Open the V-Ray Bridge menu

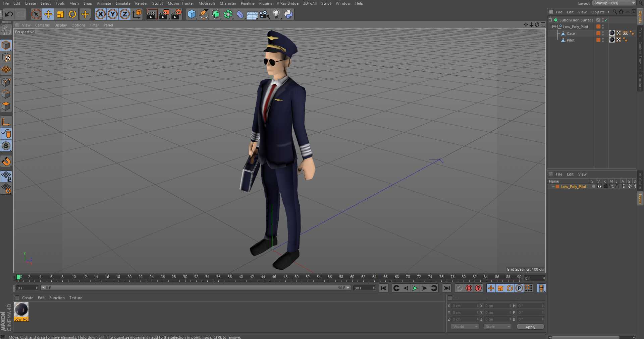287,3
